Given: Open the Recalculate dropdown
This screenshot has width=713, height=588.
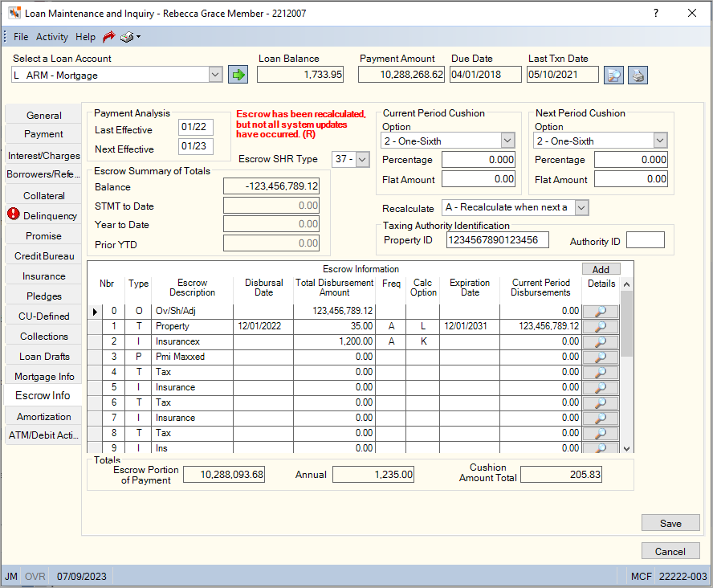Looking at the screenshot, I should 581,208.
